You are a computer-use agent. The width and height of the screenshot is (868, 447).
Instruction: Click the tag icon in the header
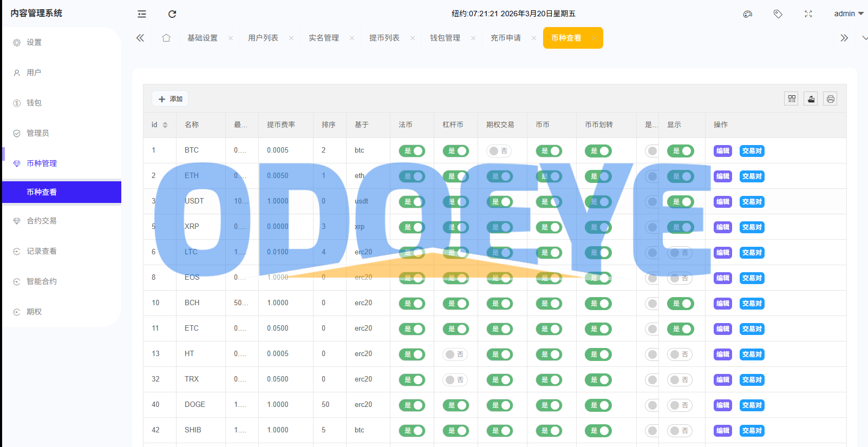point(778,14)
